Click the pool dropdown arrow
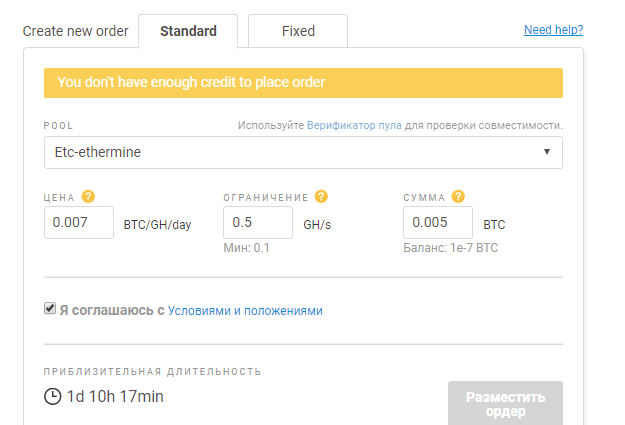625x425 pixels. point(547,152)
